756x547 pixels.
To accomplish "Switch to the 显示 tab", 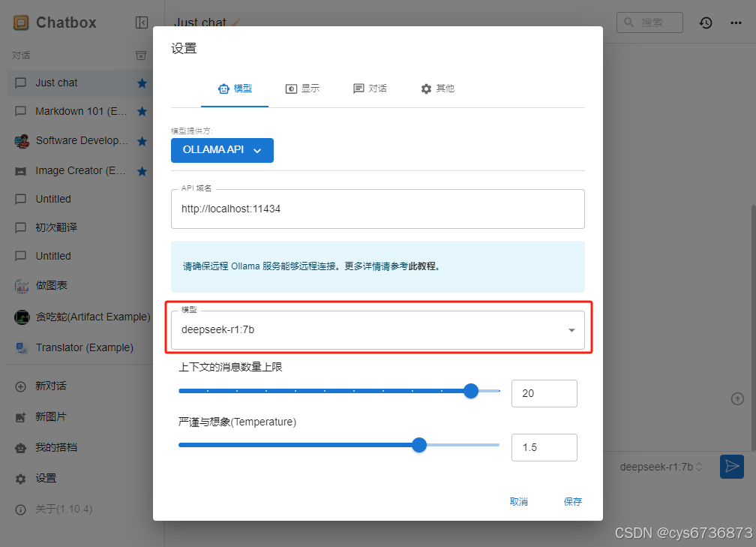I will pyautogui.click(x=302, y=89).
